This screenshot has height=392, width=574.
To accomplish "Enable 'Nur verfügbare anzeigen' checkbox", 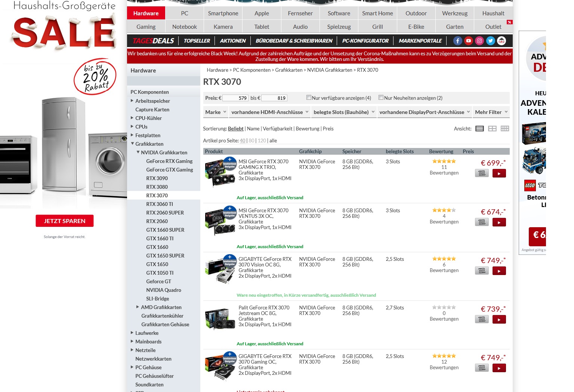I will 309,98.
